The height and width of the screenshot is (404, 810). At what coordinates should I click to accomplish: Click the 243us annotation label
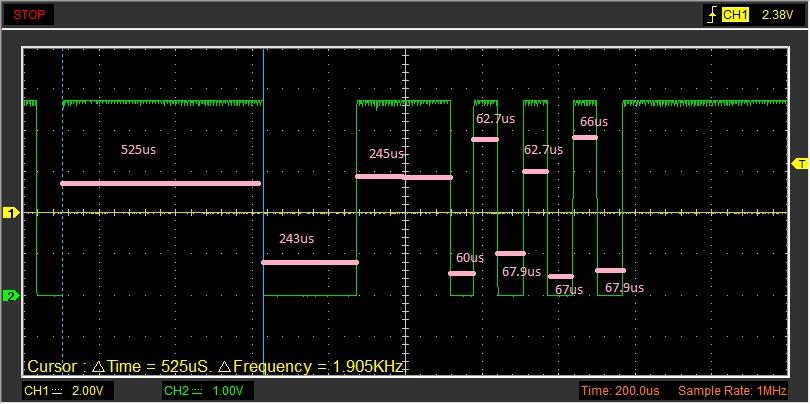click(297, 239)
